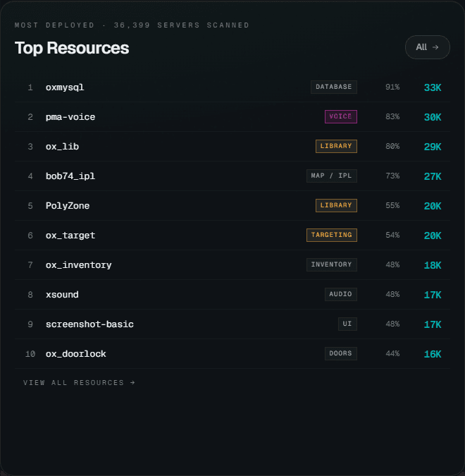Click the 54% share on ox_target row

tap(392, 236)
